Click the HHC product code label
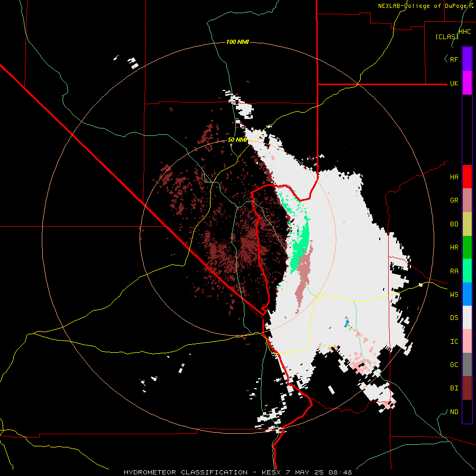The image size is (476, 476). (465, 32)
